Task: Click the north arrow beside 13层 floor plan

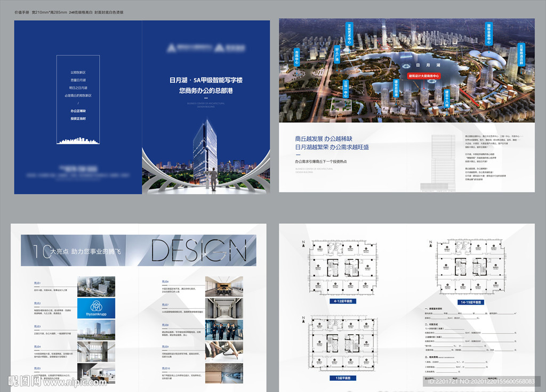Action: click(x=303, y=320)
